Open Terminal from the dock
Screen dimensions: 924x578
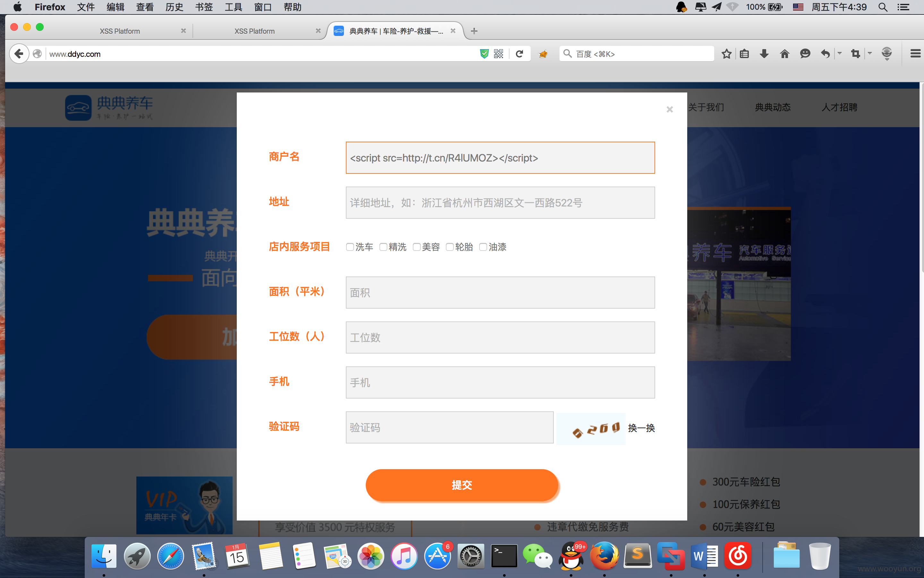click(x=504, y=556)
